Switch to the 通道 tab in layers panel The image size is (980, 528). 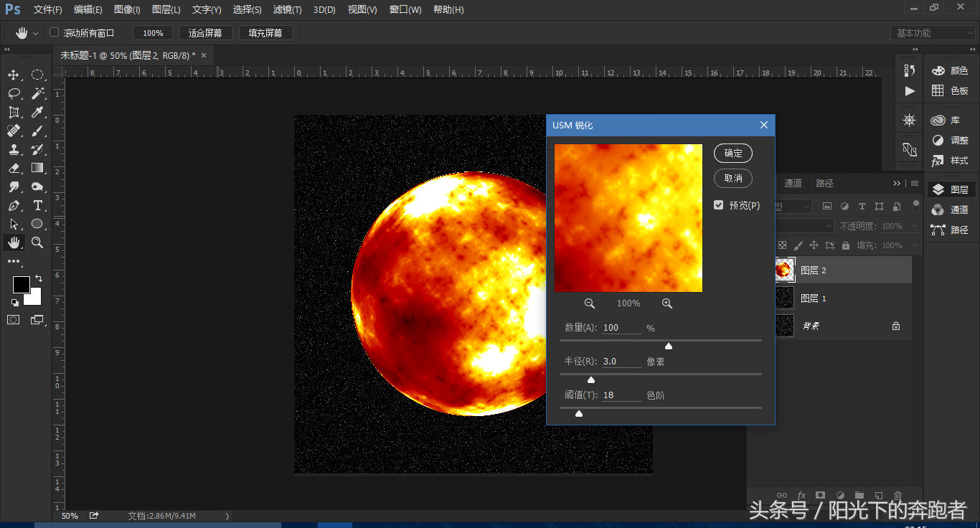793,184
